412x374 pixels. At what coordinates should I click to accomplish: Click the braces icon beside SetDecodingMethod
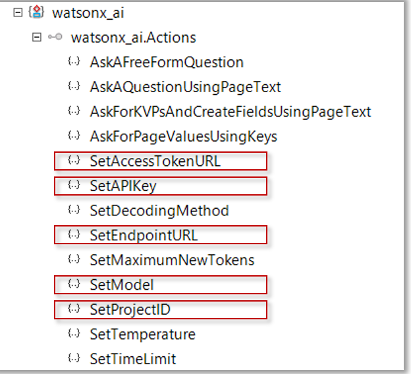[74, 210]
